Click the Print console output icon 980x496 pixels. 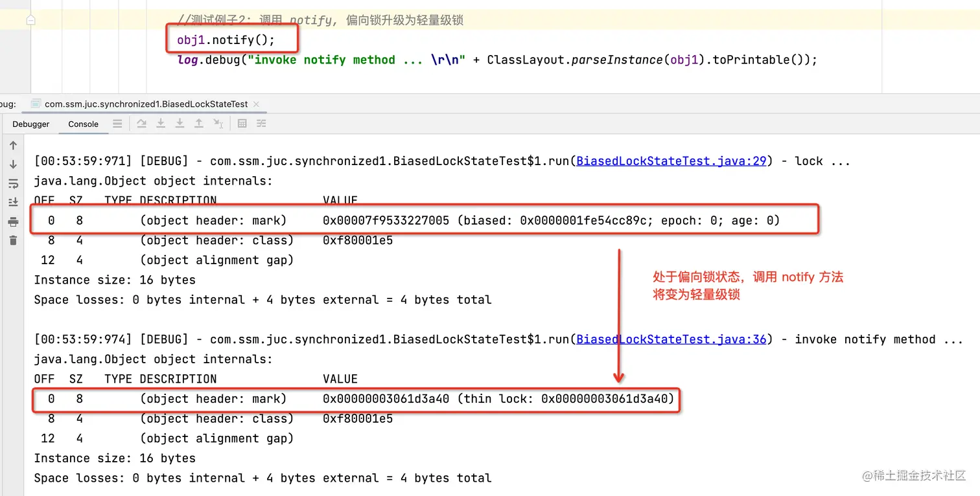pyautogui.click(x=13, y=222)
